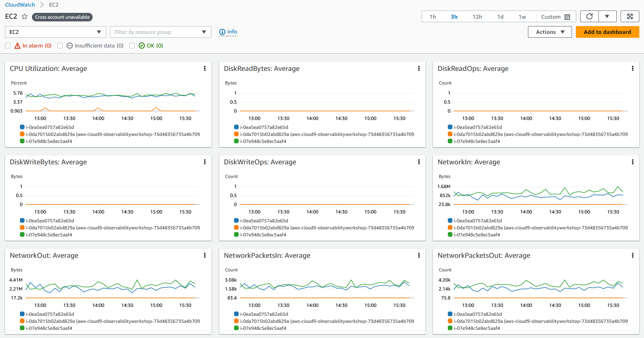Screen dimensions: 644x338
Task: Open the refresh interval dropdown arrow
Action: [x=607, y=16]
